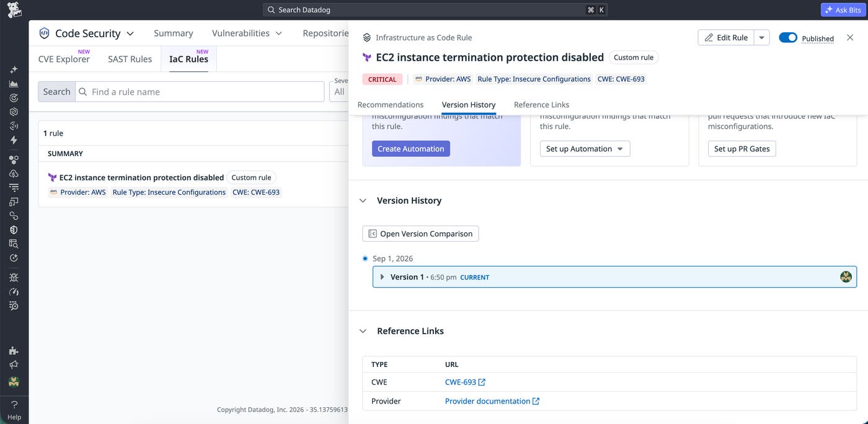Collapse the Reference Links section
The height and width of the screenshot is (424, 868).
coord(363,331)
